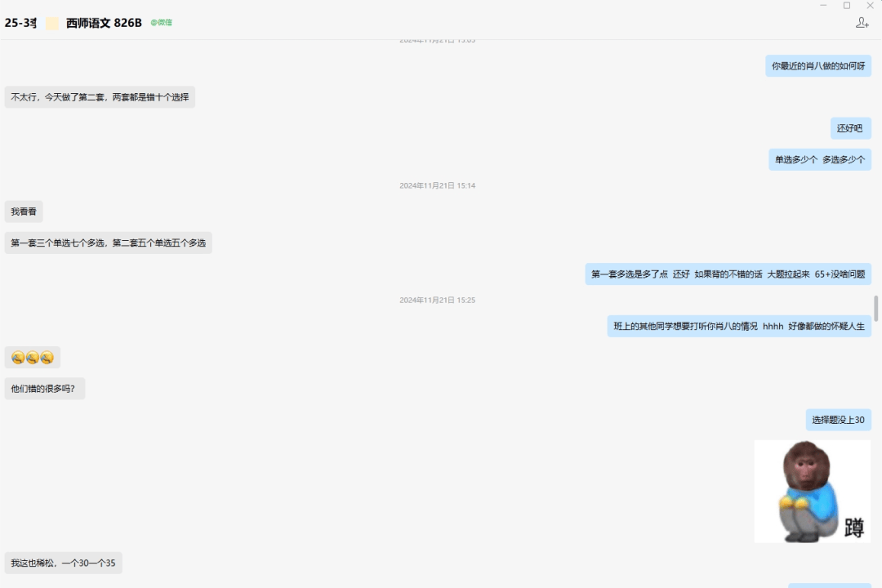Screen dimensions: 882x588
Task: Click the vertical chat scrollbar thumb
Action: click(875, 309)
